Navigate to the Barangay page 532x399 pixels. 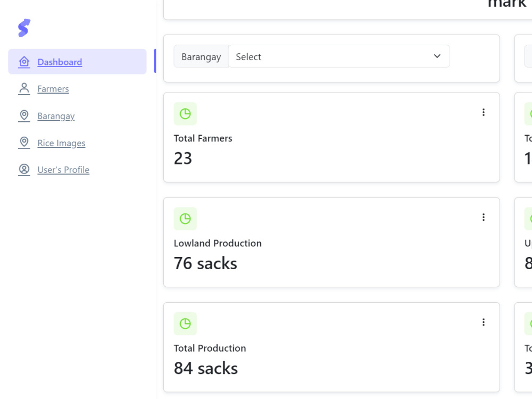click(x=56, y=116)
